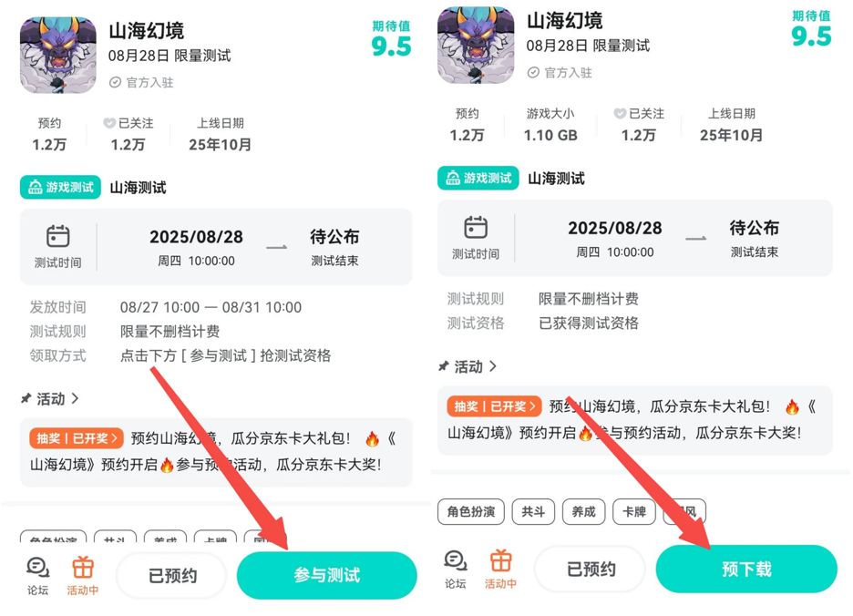Click 预约 1.2万 stat in left screenshot
853x616 pixels.
click(x=49, y=134)
